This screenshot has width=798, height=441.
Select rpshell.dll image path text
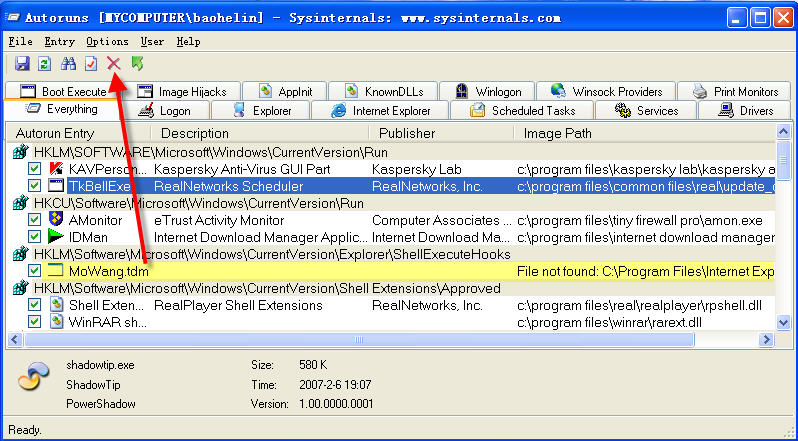pos(639,305)
